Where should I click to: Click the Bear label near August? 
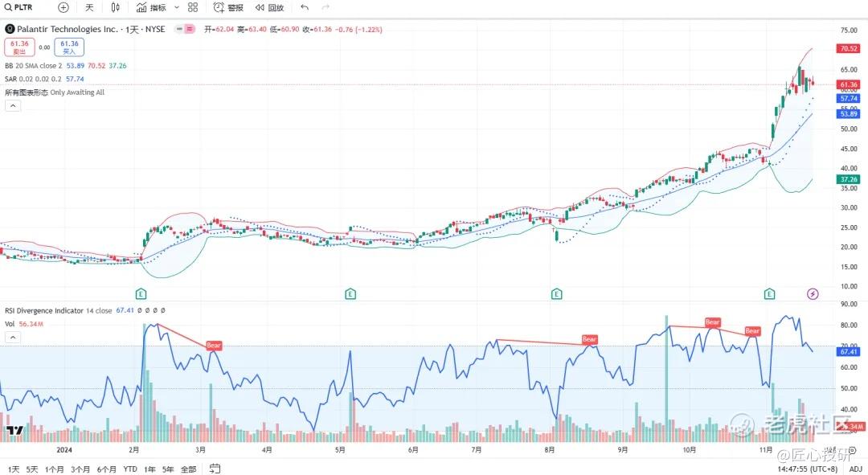click(590, 339)
